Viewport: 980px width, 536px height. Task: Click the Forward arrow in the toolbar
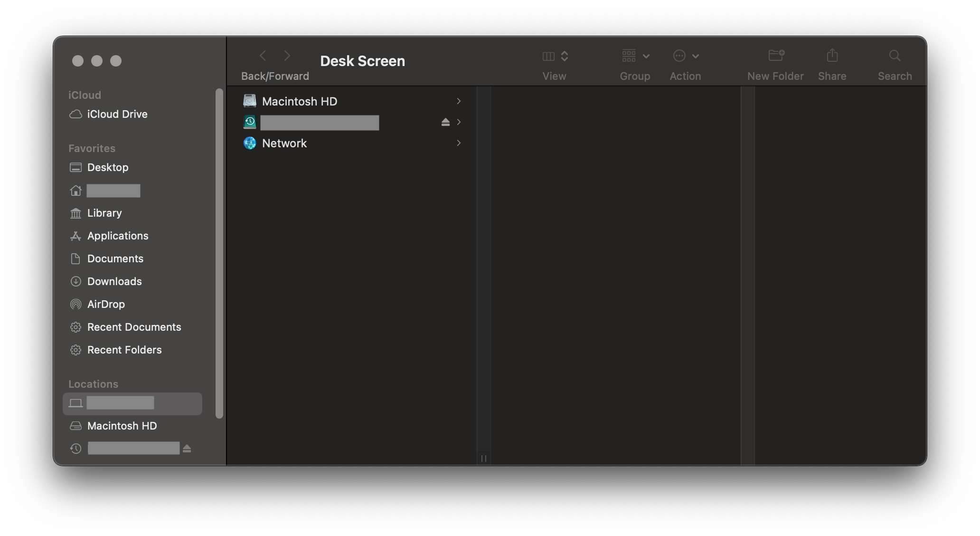point(287,56)
